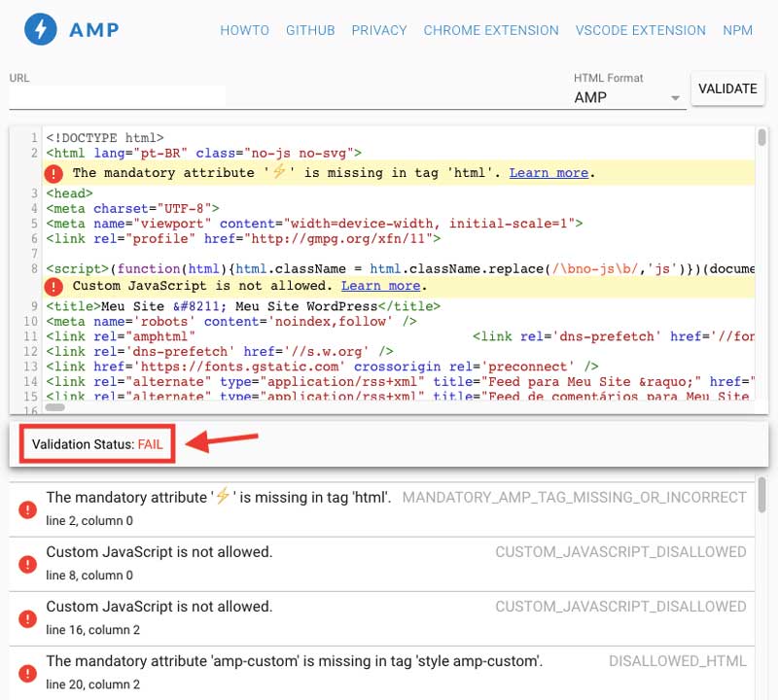The width and height of the screenshot is (778, 700).
Task: Open the PRIVACY page
Action: click(x=379, y=30)
